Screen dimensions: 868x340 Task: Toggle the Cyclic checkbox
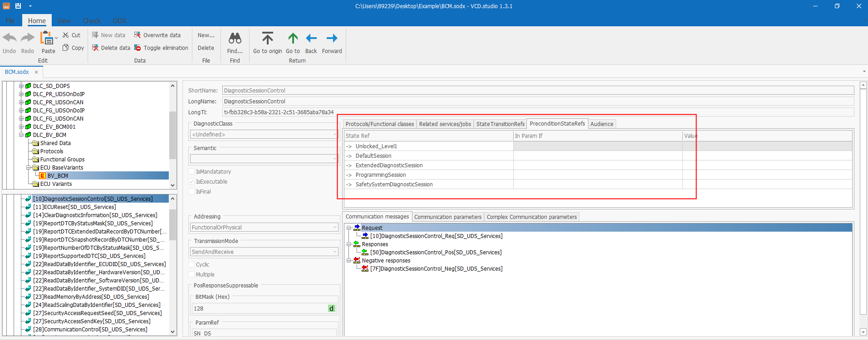(x=191, y=265)
